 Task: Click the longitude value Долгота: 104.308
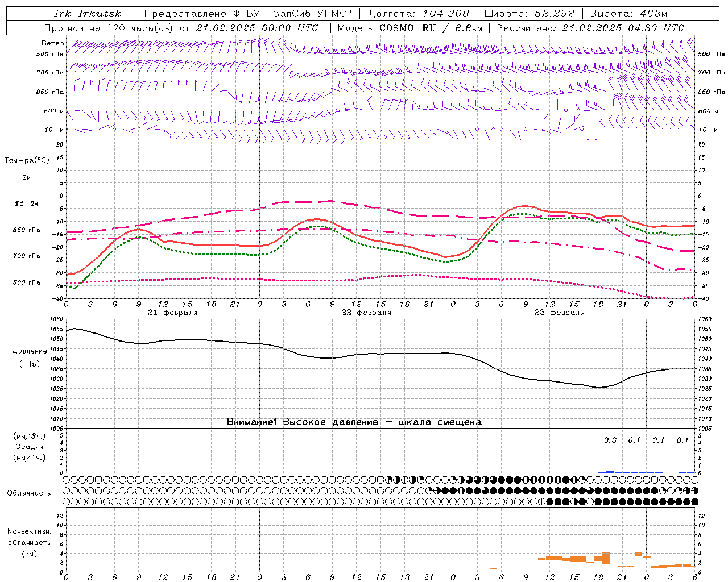pyautogui.click(x=419, y=14)
